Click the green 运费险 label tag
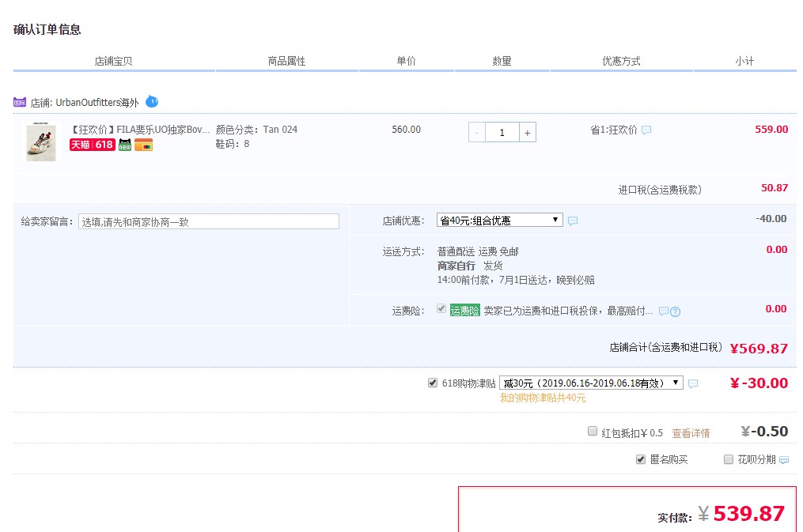803x532 pixels. [x=465, y=311]
